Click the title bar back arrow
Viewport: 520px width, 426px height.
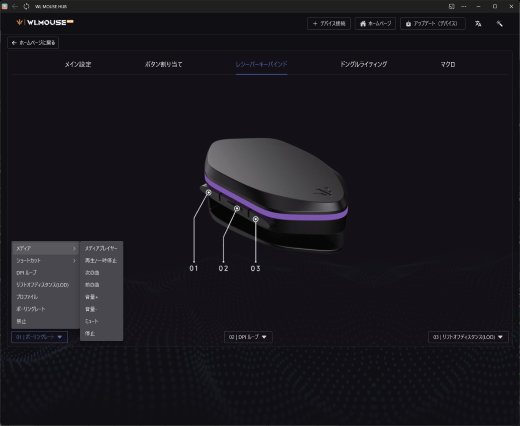pos(15,6)
